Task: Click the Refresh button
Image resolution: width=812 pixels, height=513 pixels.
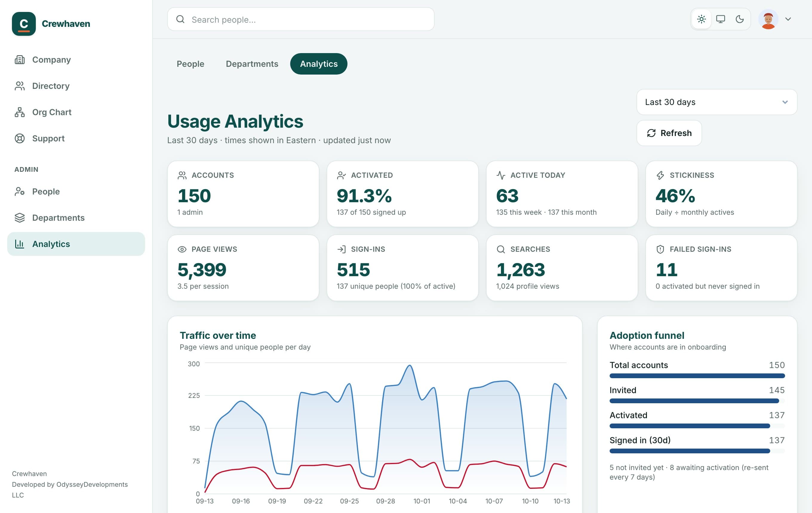Action: (669, 133)
